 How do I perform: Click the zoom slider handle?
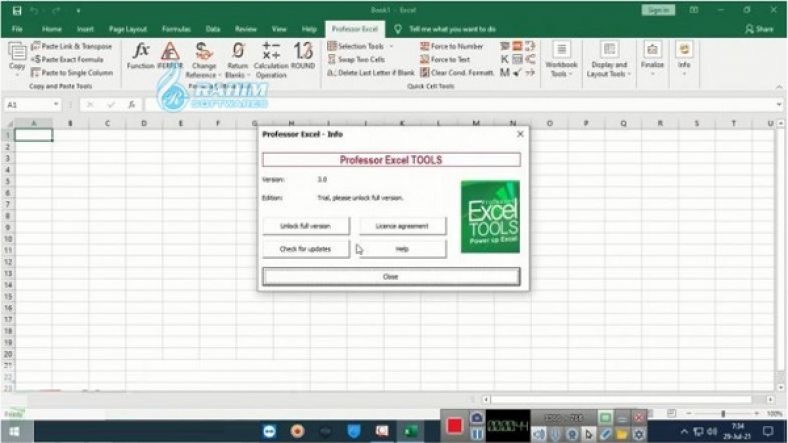[x=723, y=413]
